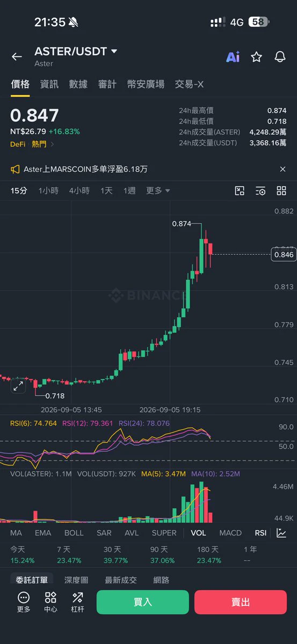Tap the 0.874 high marker on chart
Viewport: 297px width, 644px height.
181,224
